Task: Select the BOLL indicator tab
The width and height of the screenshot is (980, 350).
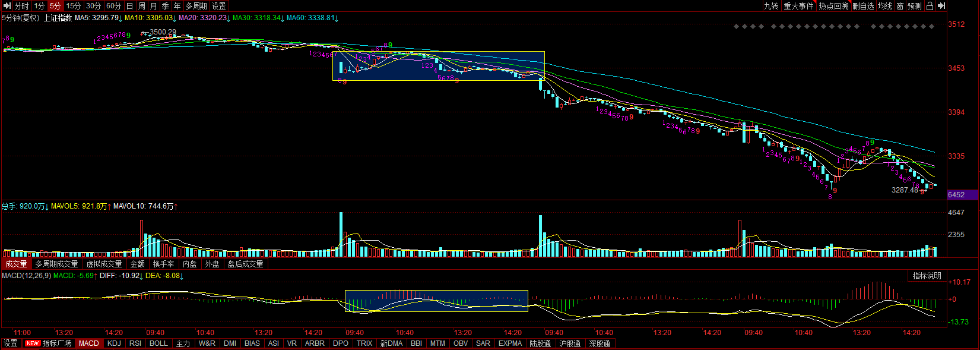Action: tap(158, 343)
